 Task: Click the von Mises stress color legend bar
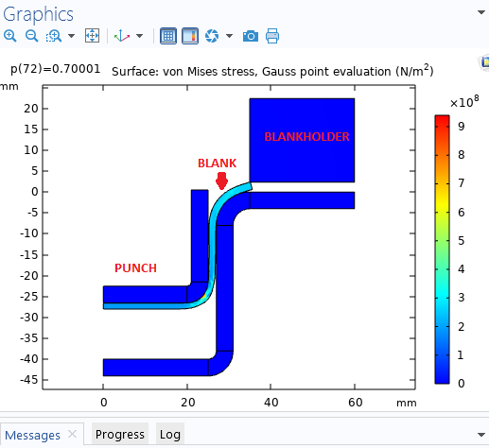coord(442,250)
